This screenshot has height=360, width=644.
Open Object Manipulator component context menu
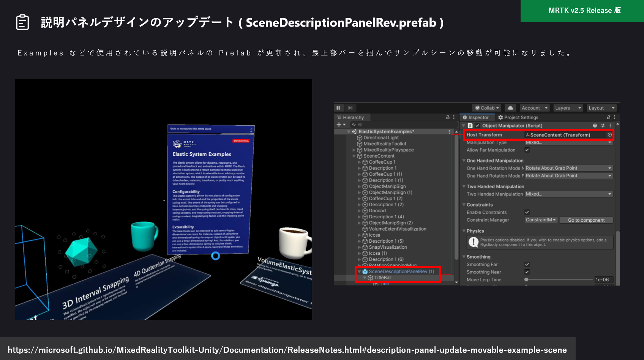click(x=610, y=126)
